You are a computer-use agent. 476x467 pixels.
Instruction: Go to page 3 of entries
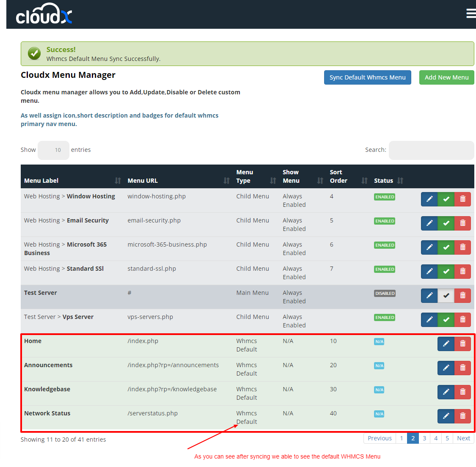click(424, 438)
